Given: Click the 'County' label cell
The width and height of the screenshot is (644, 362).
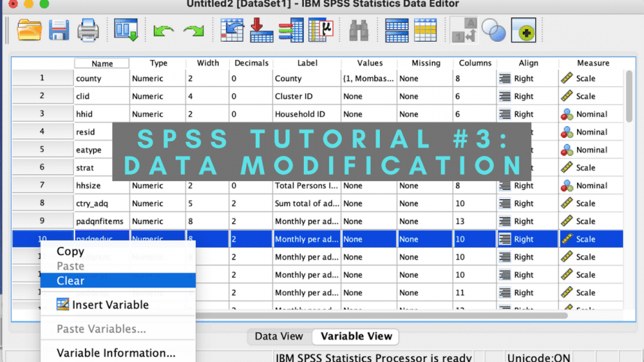Looking at the screenshot, I should click(x=307, y=78).
